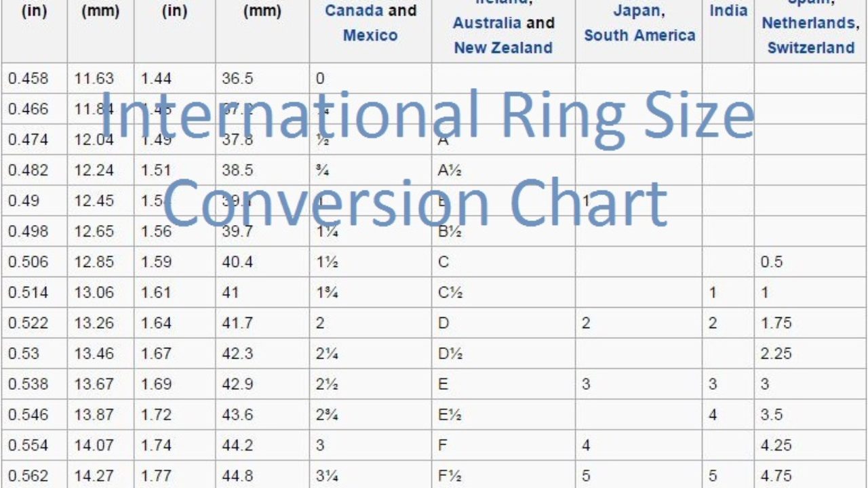868x488 pixels.
Task: Click the India column header link
Action: click(x=728, y=11)
